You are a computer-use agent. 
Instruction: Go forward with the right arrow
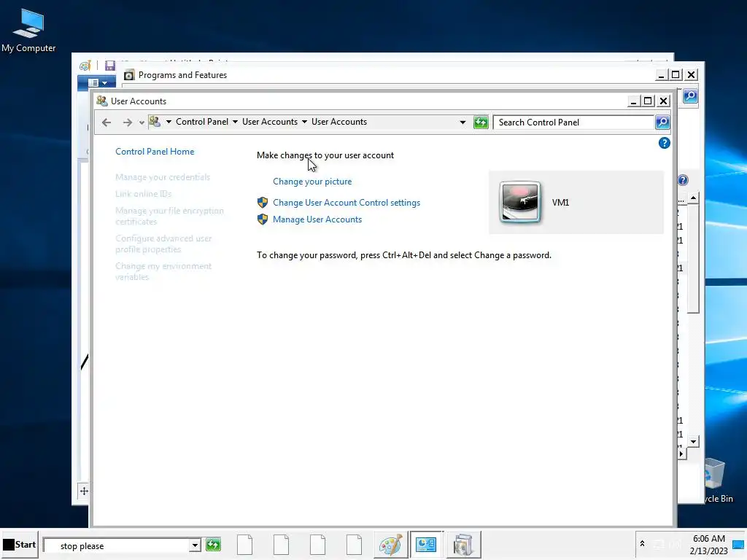127,122
